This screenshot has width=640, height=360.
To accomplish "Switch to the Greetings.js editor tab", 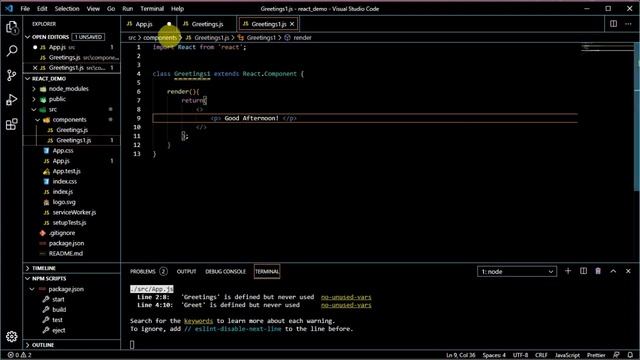I will click(207, 24).
